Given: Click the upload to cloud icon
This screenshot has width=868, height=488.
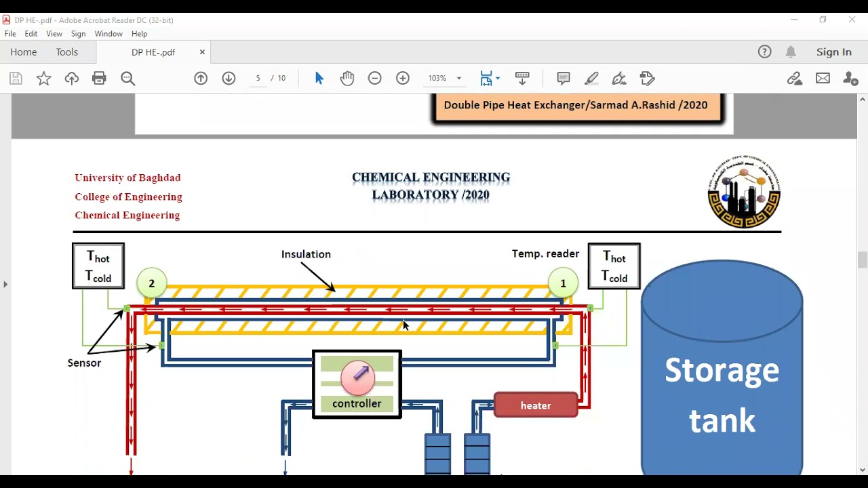Looking at the screenshot, I should pyautogui.click(x=72, y=79).
